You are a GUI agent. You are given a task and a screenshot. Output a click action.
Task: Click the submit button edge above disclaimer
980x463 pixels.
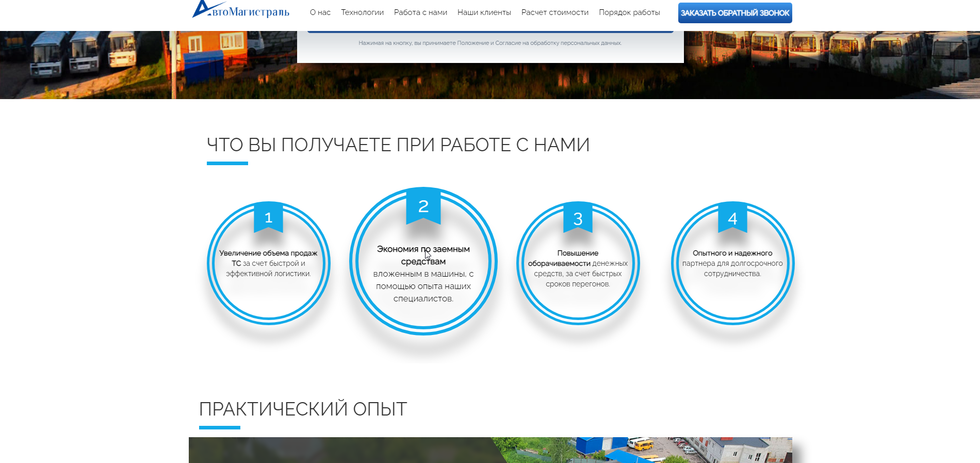click(x=490, y=31)
